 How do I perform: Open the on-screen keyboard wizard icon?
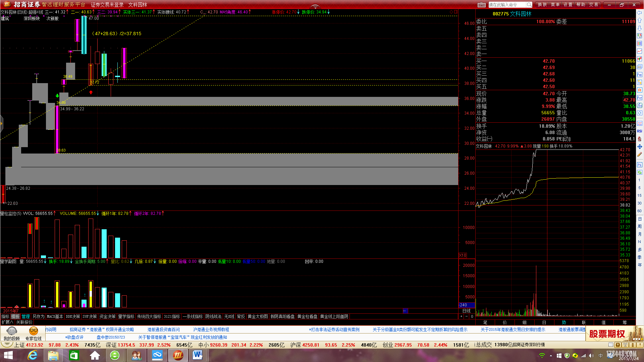point(481,5)
